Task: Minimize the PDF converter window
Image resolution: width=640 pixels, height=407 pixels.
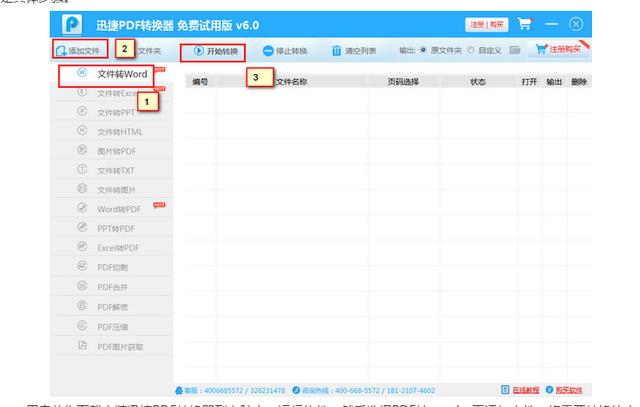Action: [551, 24]
